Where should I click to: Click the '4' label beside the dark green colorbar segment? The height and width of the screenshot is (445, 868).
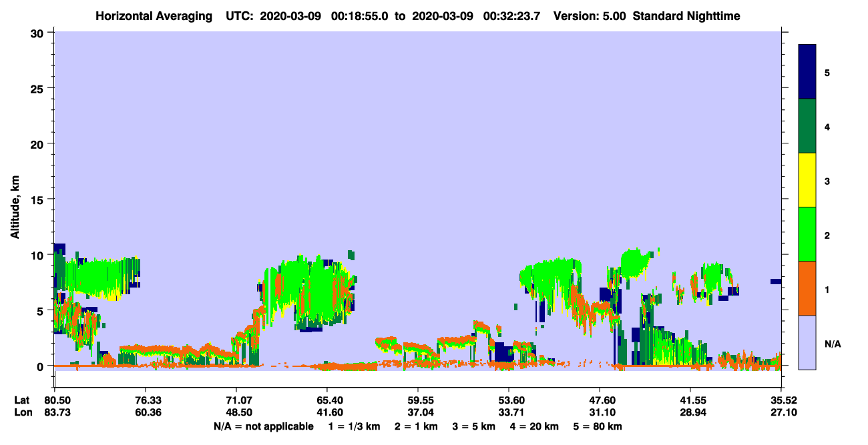pyautogui.click(x=827, y=127)
